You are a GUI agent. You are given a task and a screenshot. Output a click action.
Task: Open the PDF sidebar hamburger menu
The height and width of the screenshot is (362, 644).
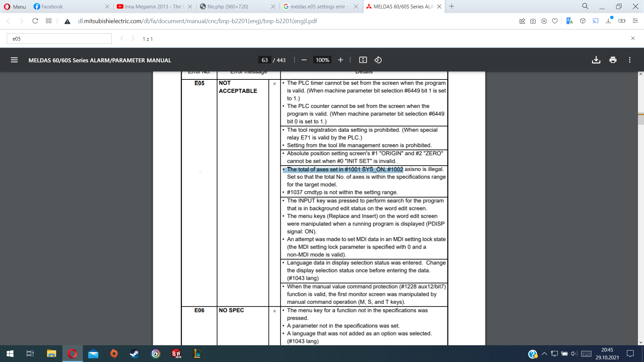point(14,60)
